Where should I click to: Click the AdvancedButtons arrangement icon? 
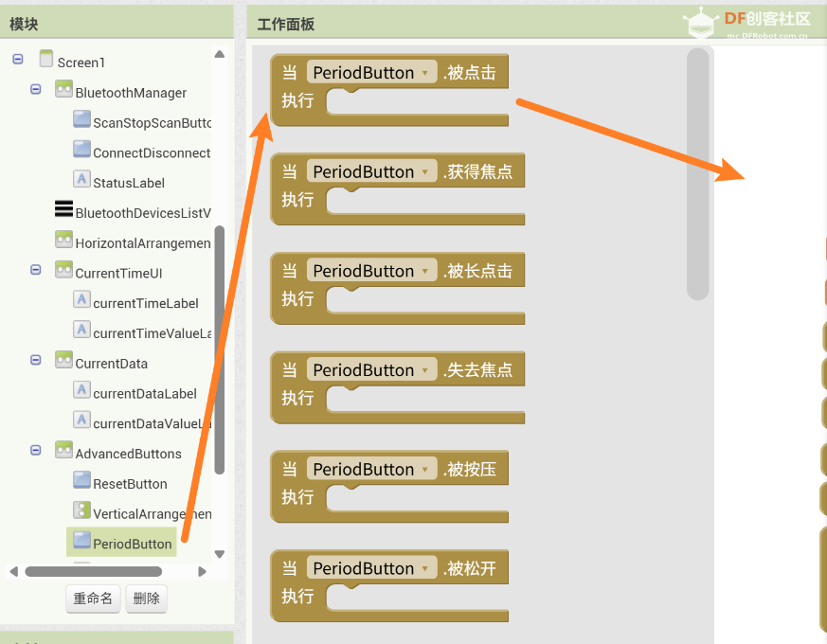click(63, 450)
